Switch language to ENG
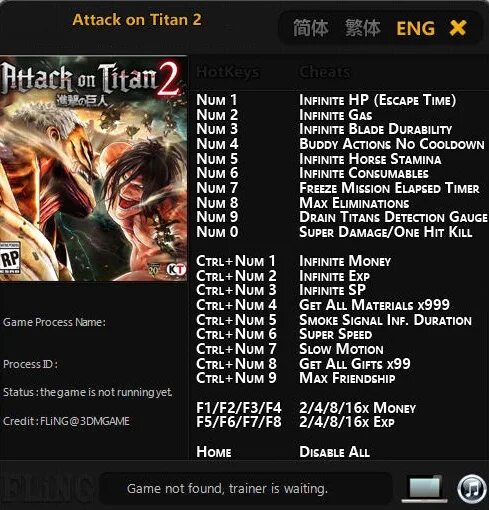 [416, 28]
